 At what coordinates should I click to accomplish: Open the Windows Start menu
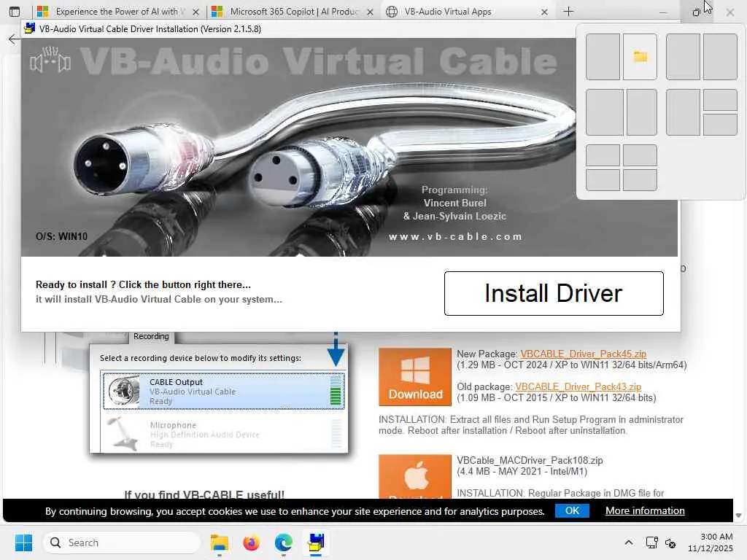[x=23, y=542]
